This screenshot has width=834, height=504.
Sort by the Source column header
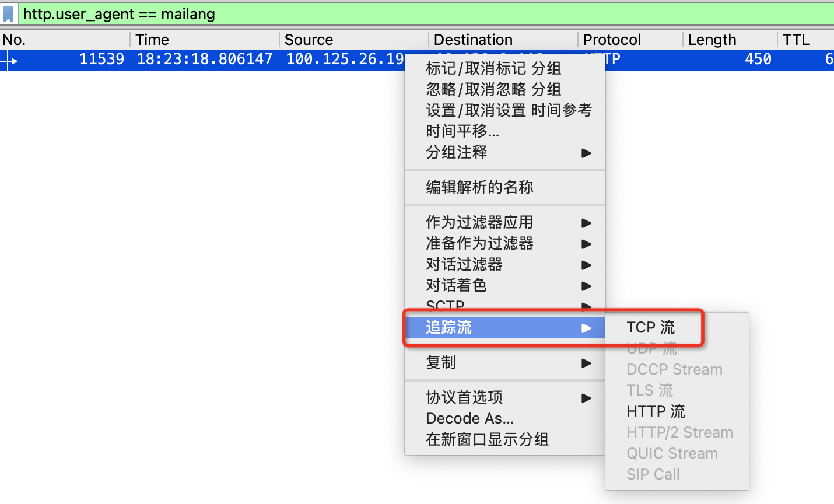(309, 40)
